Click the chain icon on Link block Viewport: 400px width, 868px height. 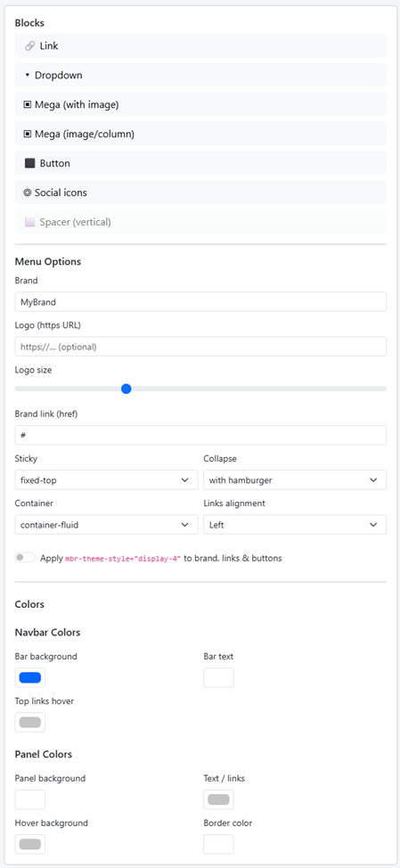click(x=30, y=46)
